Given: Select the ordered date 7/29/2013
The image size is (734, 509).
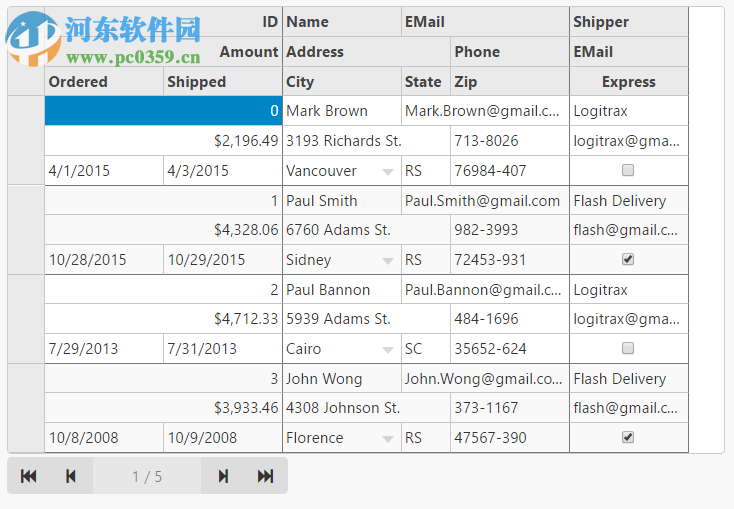Looking at the screenshot, I should [104, 348].
